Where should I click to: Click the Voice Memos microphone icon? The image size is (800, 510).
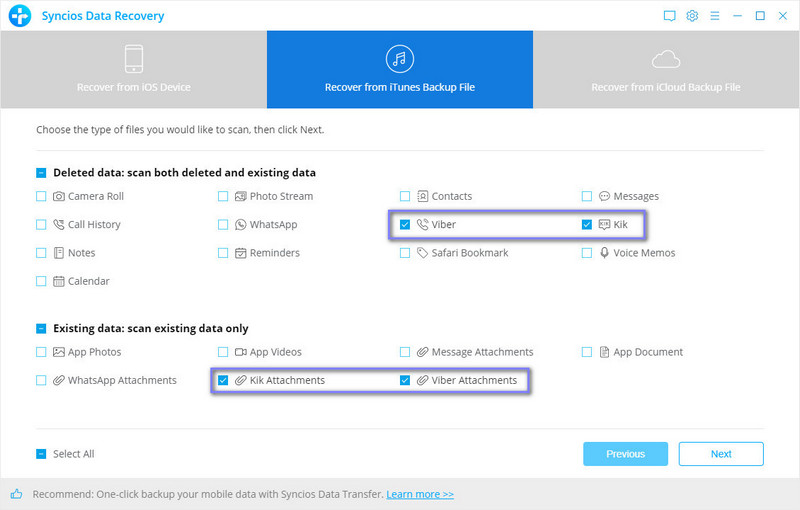coord(605,253)
